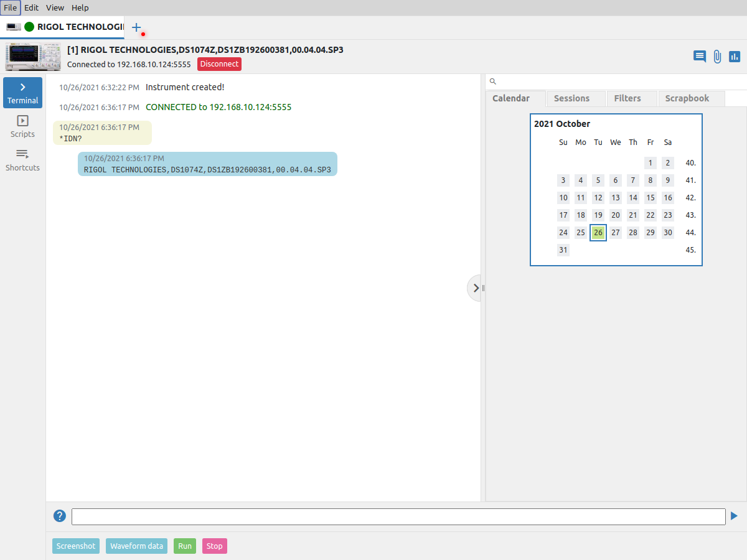This screenshot has height=560, width=747.
Task: Select October 12 in the calendar
Action: click(x=598, y=198)
